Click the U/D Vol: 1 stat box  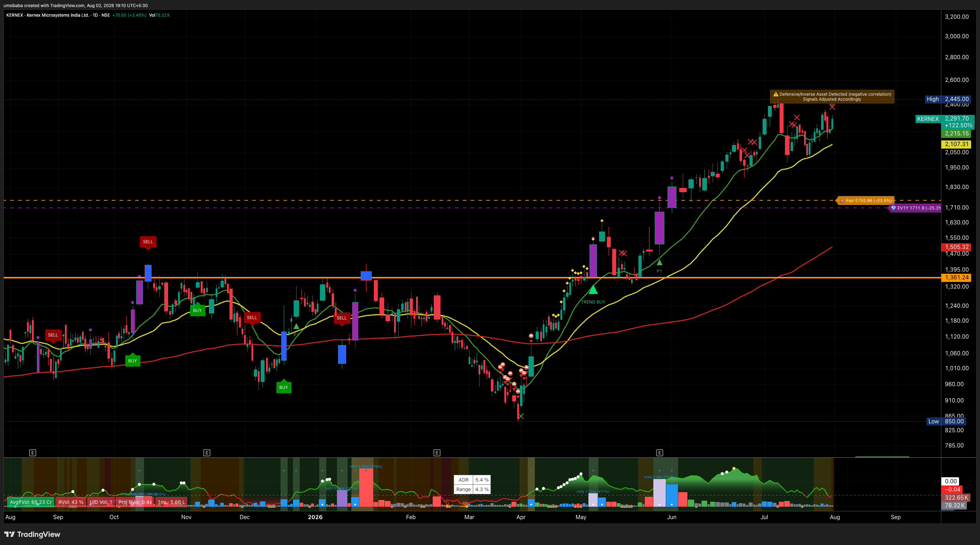point(101,502)
